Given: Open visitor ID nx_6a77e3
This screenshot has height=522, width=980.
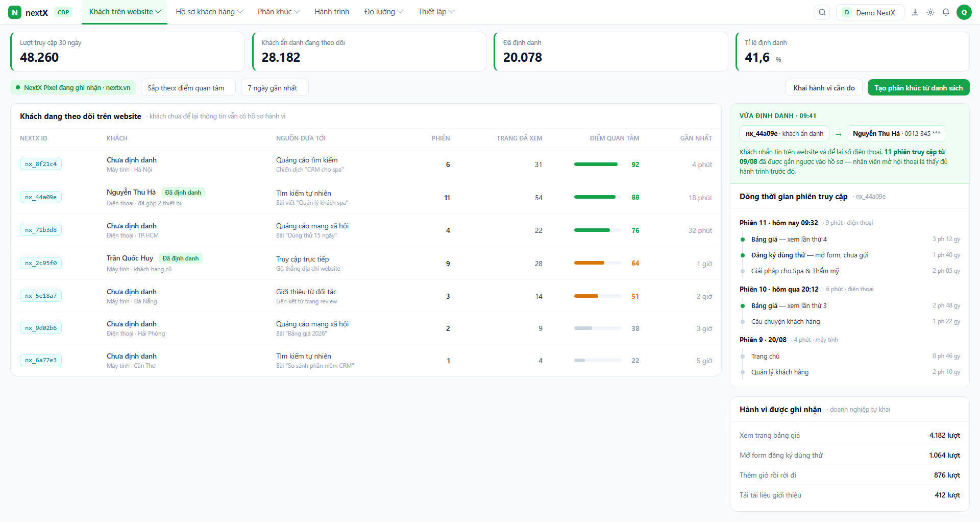Looking at the screenshot, I should (x=41, y=360).
